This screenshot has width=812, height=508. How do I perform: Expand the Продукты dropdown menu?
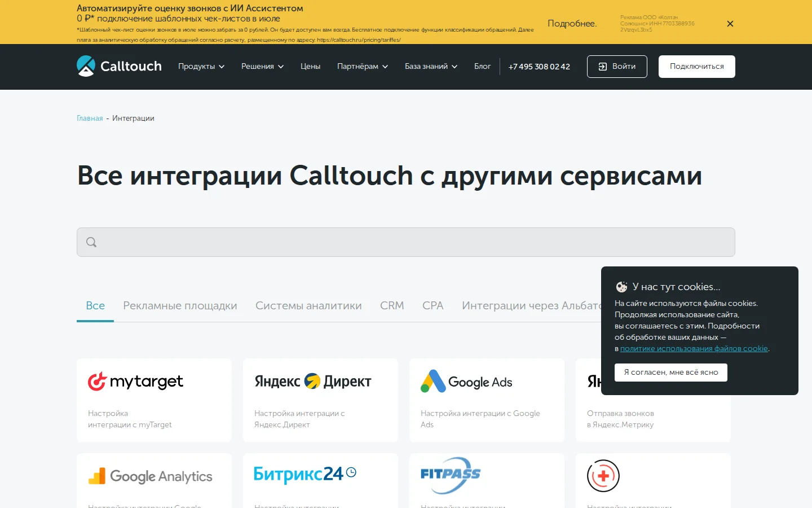pyautogui.click(x=201, y=67)
